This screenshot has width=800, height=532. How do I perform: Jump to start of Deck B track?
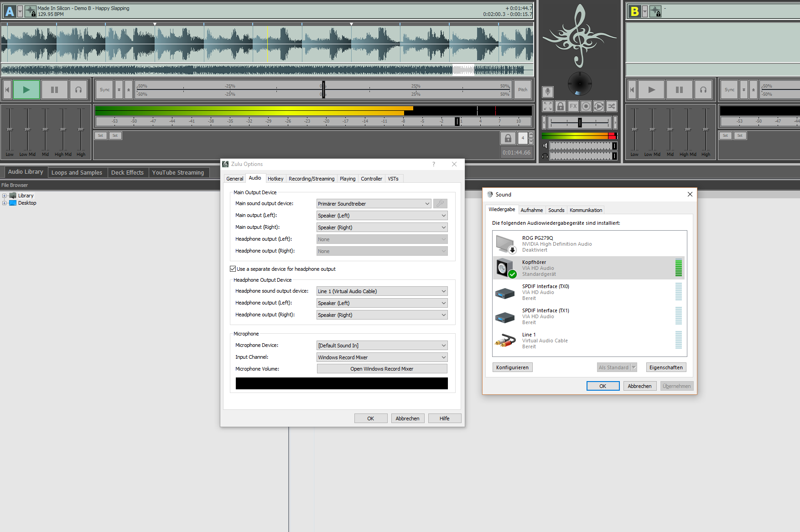[632, 90]
